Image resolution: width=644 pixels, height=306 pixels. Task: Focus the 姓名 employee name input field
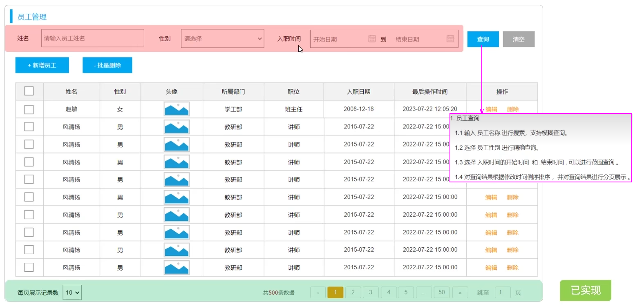(93, 38)
